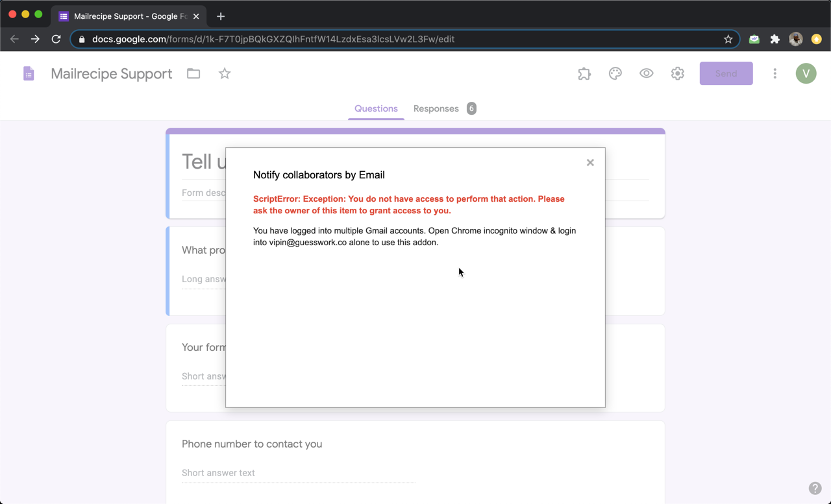
Task: Open the more options three-dot menu
Action: 775,73
